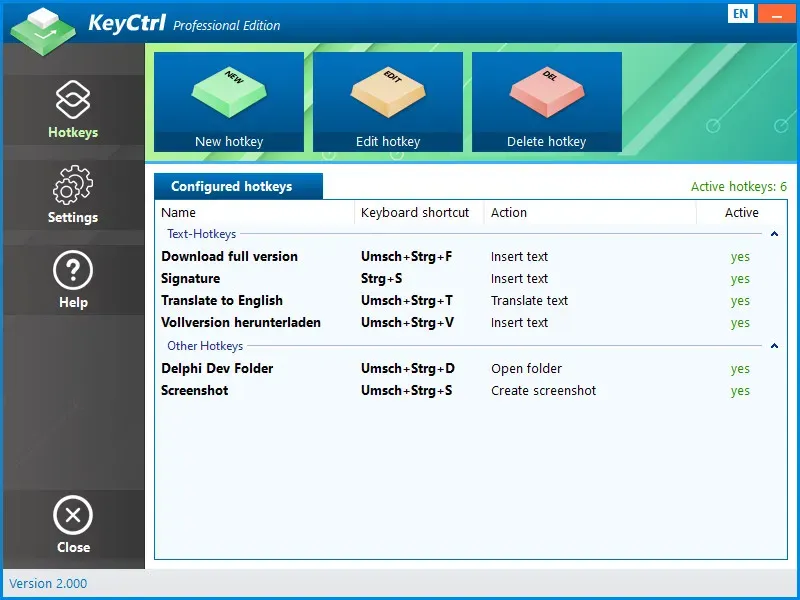Disable the Translate to English hotkey
The height and width of the screenshot is (600, 800).
740,300
